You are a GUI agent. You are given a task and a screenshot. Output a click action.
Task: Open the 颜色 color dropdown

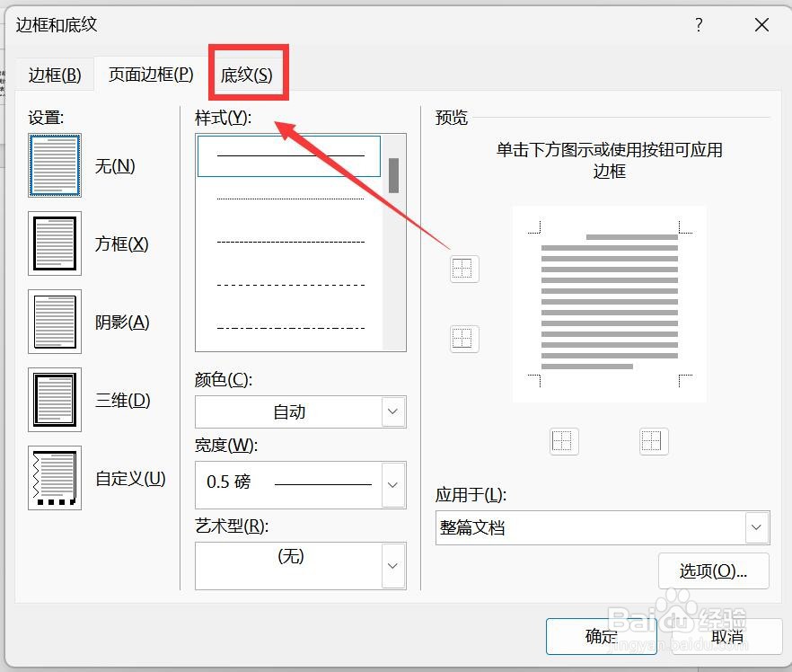392,411
